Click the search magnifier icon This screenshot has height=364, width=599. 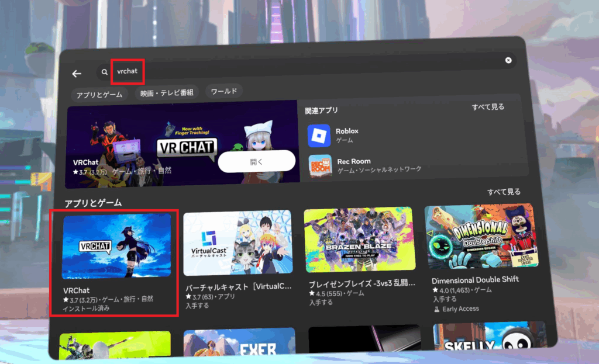104,72
